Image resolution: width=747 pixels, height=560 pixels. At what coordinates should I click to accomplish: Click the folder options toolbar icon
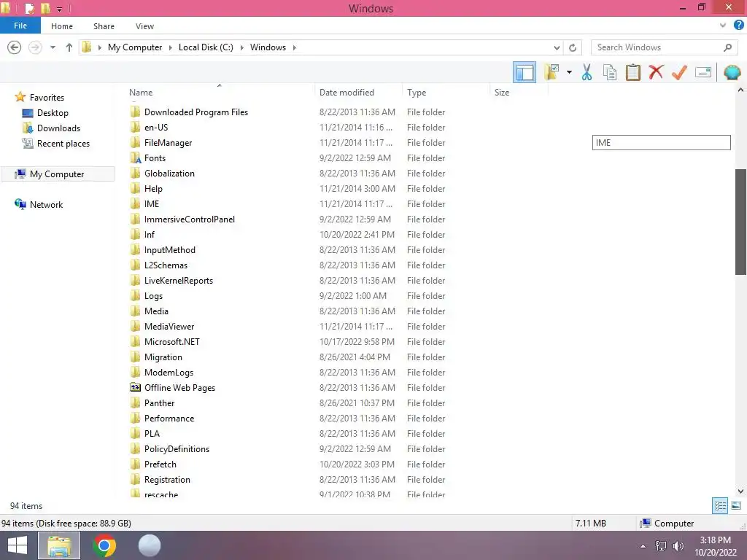pos(551,72)
